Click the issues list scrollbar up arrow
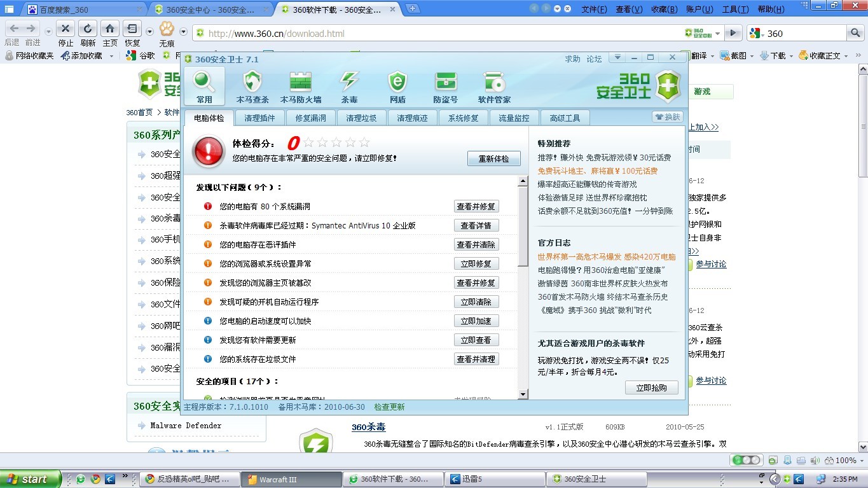 point(523,181)
